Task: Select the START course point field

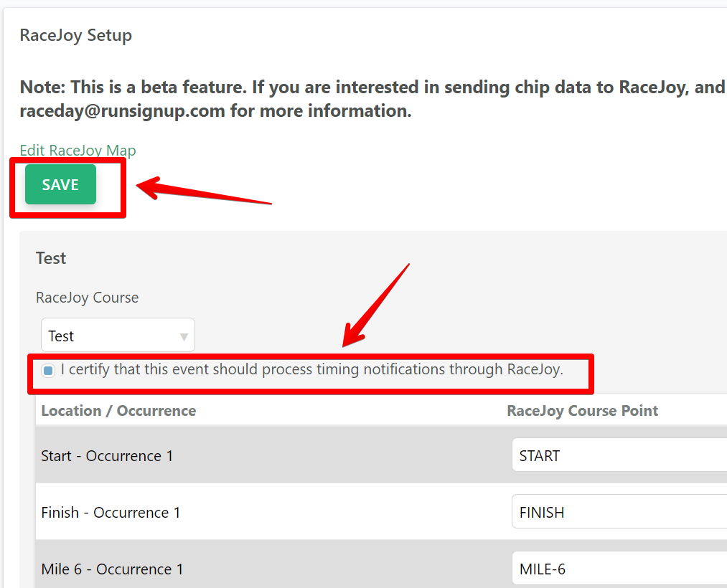Action: pyautogui.click(x=619, y=455)
